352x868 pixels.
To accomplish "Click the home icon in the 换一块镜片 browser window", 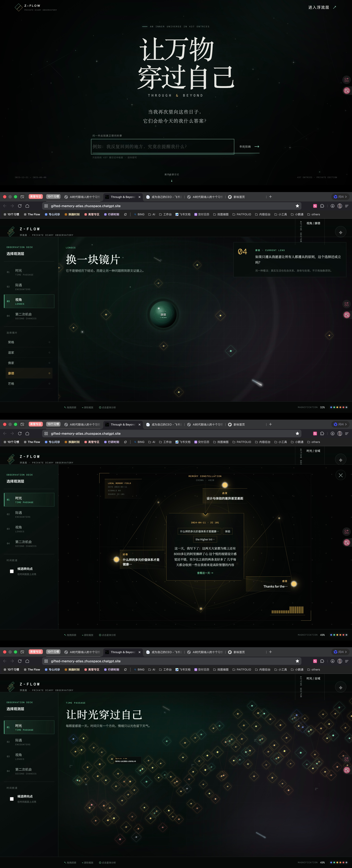I will [x=27, y=206].
